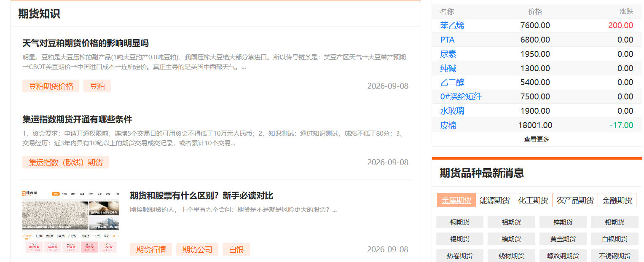Click the summary text of the 豆粕 article

[x=214, y=62]
